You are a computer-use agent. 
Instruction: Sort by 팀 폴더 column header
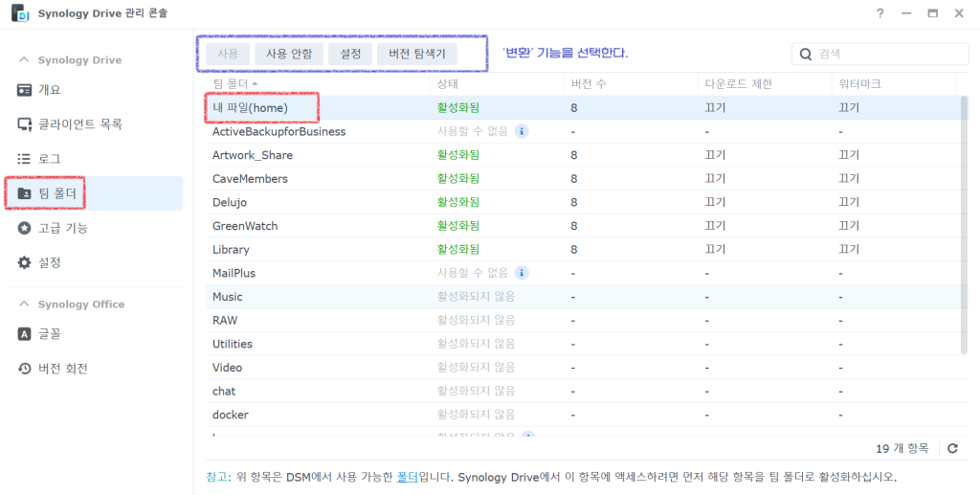tap(318, 83)
